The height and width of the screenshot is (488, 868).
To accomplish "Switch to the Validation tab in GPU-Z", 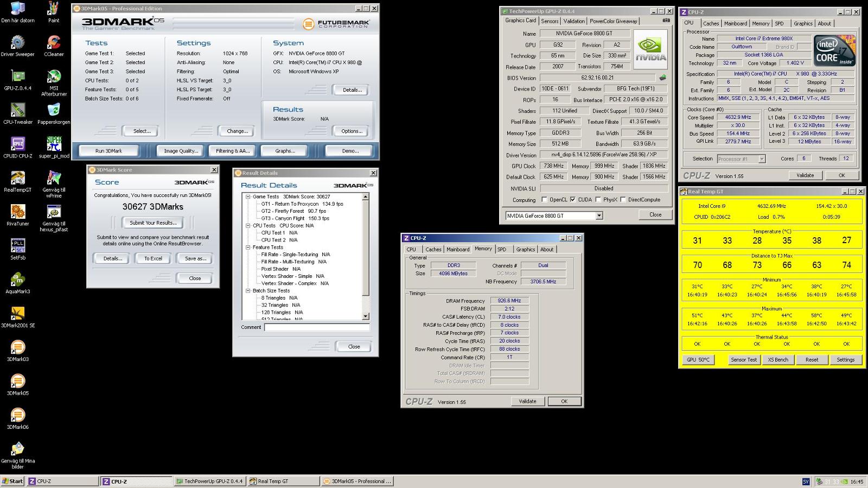I will (x=574, y=21).
